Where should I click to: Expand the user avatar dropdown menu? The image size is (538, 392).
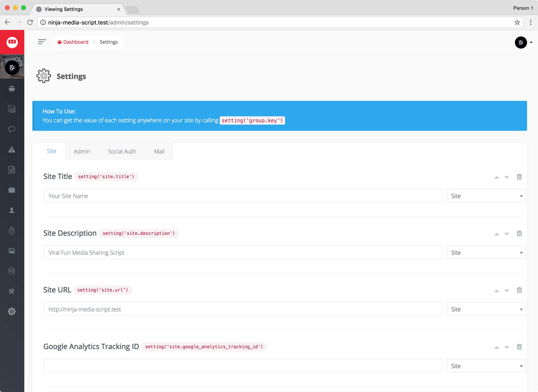[524, 43]
